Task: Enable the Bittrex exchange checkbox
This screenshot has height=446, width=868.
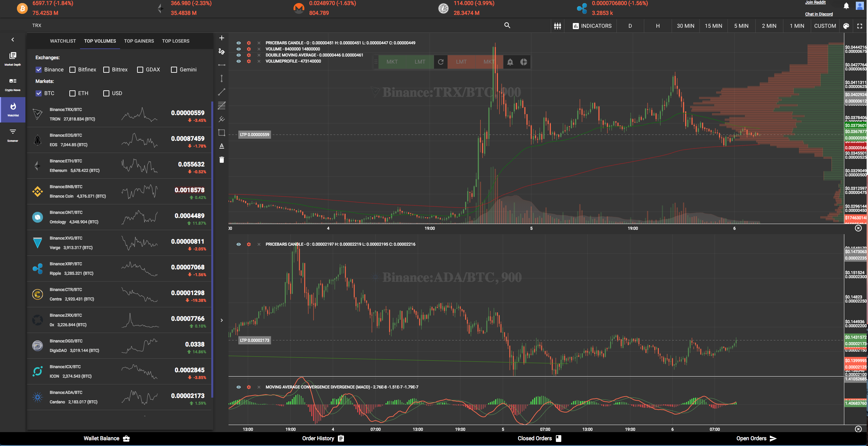Action: tap(106, 70)
